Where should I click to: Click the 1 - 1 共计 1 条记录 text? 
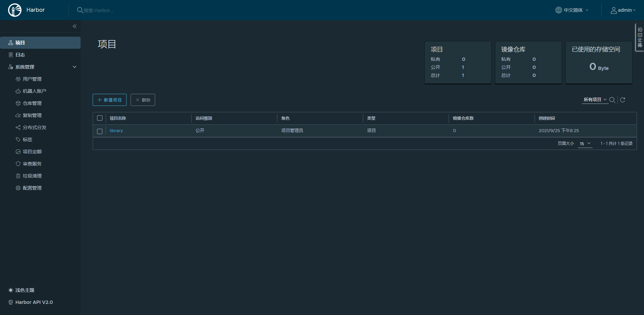(x=616, y=144)
